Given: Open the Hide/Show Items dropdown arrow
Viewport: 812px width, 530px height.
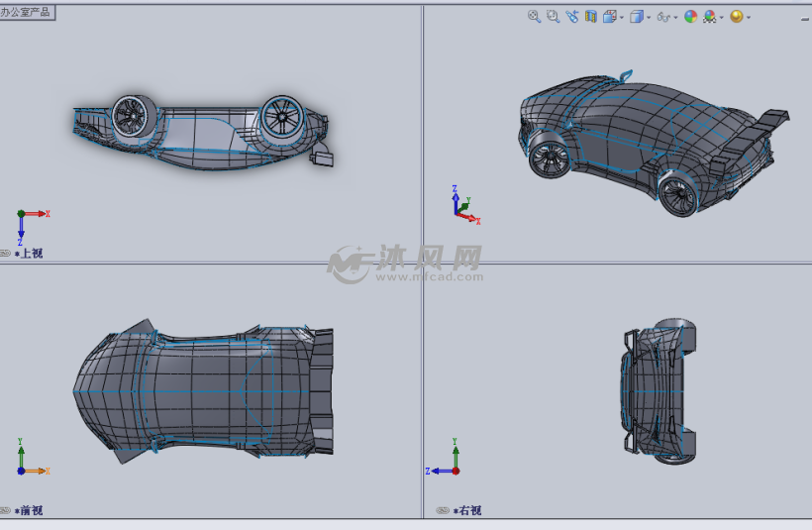Looking at the screenshot, I should (x=675, y=17).
